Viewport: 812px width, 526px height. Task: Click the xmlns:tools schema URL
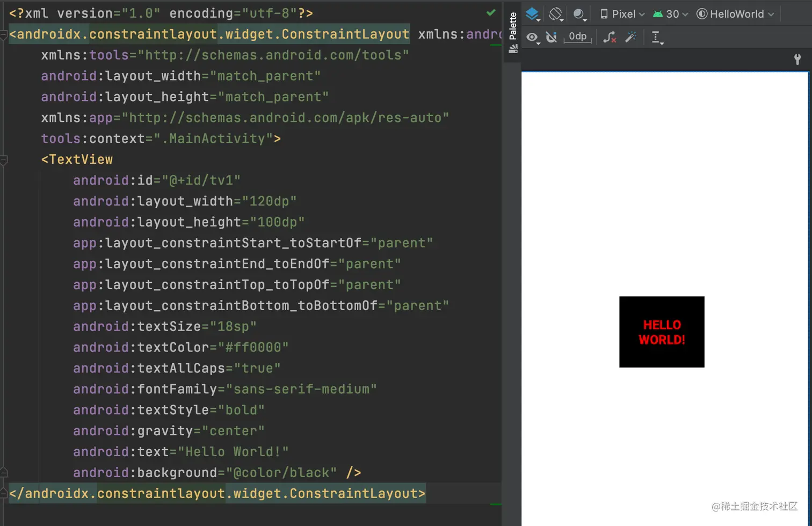(273, 55)
